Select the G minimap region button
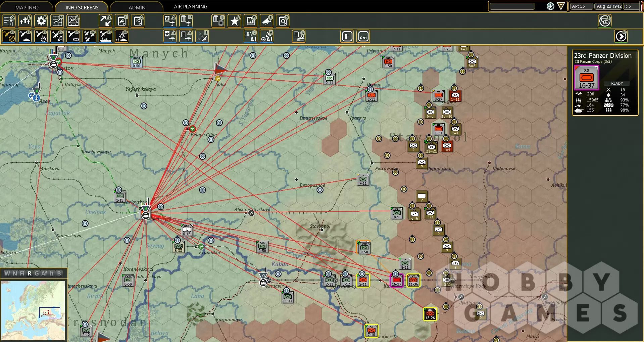Image resolution: width=644 pixels, height=342 pixels. (x=37, y=273)
